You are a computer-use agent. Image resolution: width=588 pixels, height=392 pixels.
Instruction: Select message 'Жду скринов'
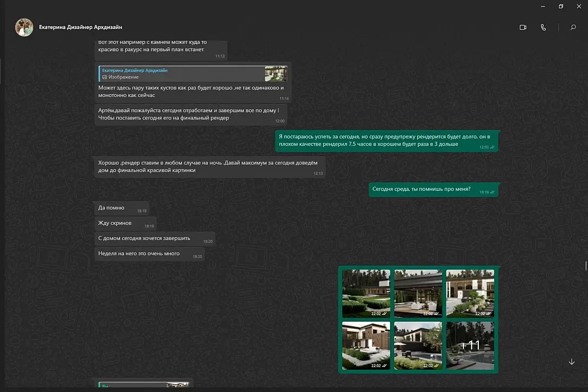[x=126, y=224]
